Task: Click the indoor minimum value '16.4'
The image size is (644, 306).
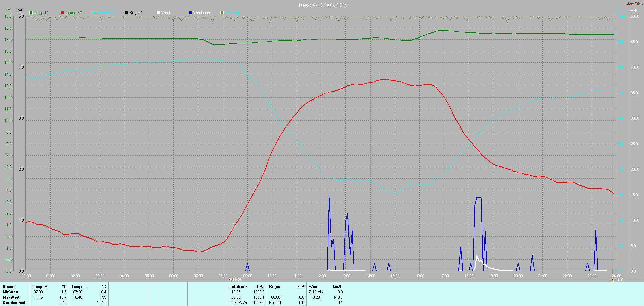Action: pos(103,292)
